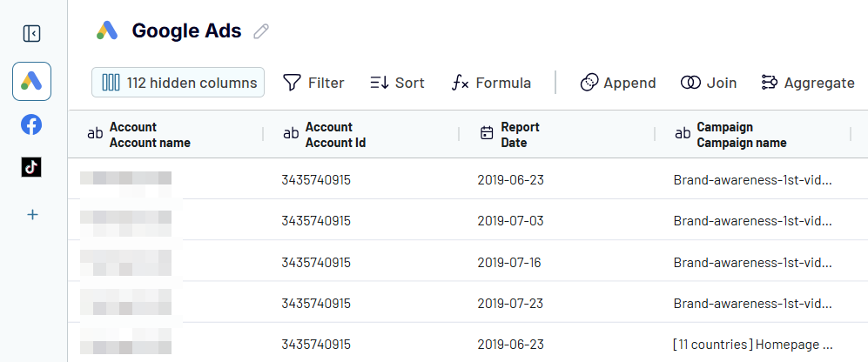Select the date cell 2019-07-03
This screenshot has height=362, width=868.
(510, 221)
